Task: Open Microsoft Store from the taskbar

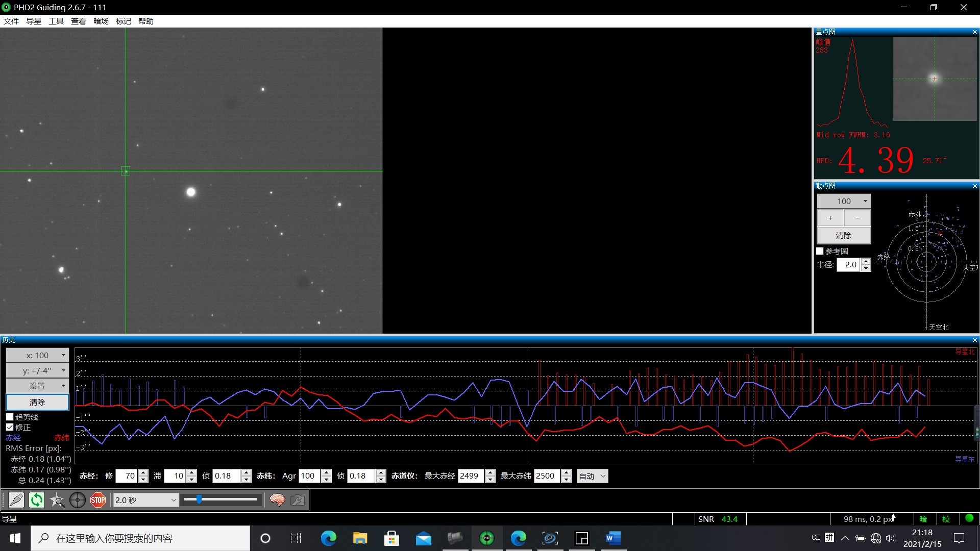Action: tap(392, 538)
